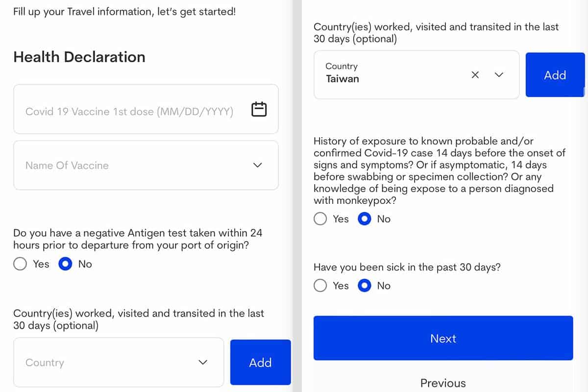Click Add next to Taiwan country
The width and height of the screenshot is (588, 392).
tap(555, 75)
